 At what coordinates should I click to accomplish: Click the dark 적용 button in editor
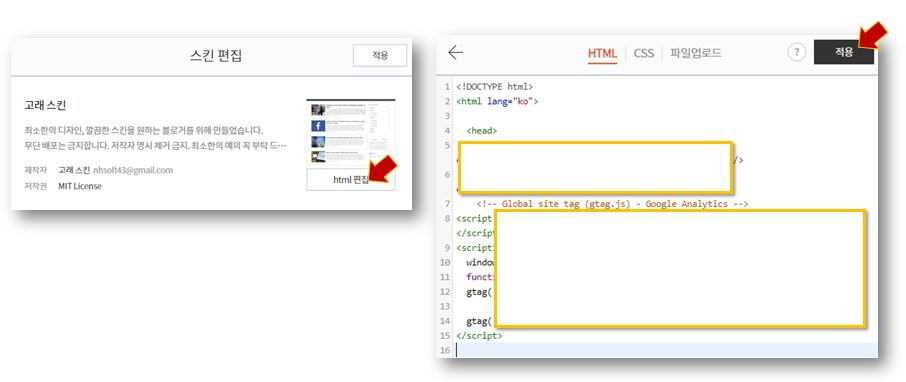(x=844, y=52)
